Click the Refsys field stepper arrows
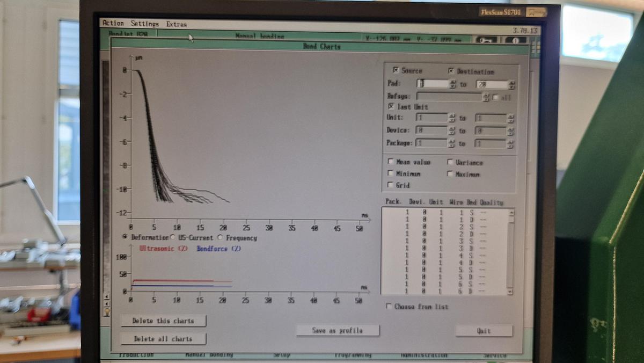This screenshot has height=363, width=644. [486, 97]
